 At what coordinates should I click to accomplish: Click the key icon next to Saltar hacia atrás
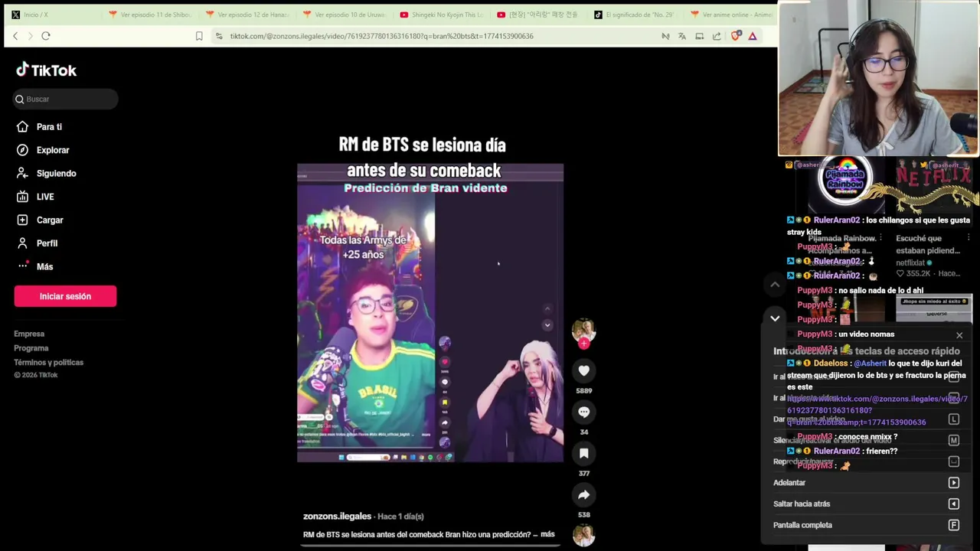pos(954,504)
